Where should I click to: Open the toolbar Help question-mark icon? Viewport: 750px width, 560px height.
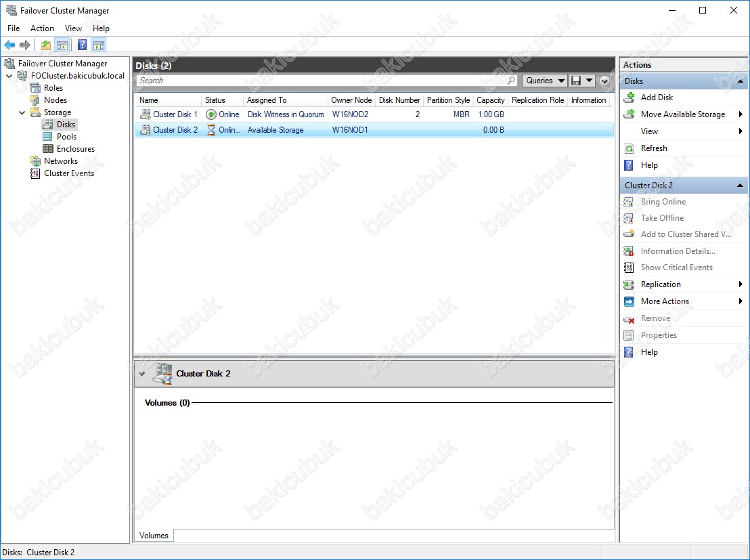83,45
